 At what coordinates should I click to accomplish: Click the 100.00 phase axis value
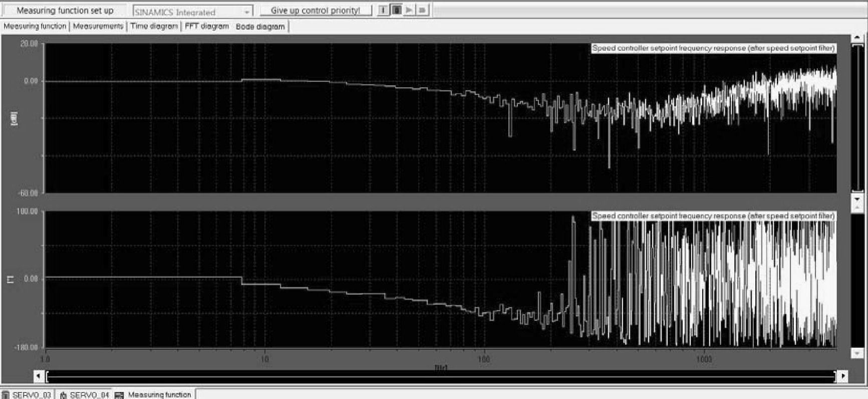(28, 211)
